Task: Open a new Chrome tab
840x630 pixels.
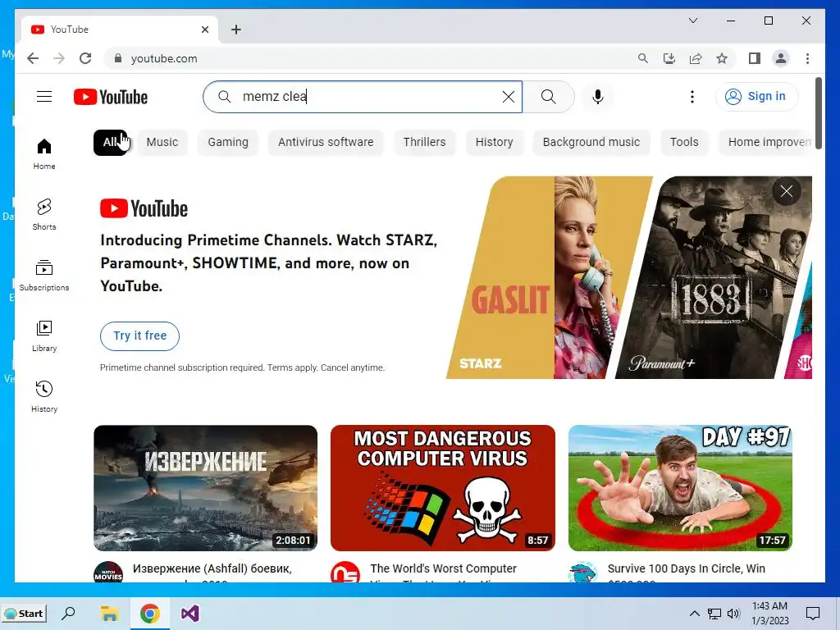Action: [236, 30]
